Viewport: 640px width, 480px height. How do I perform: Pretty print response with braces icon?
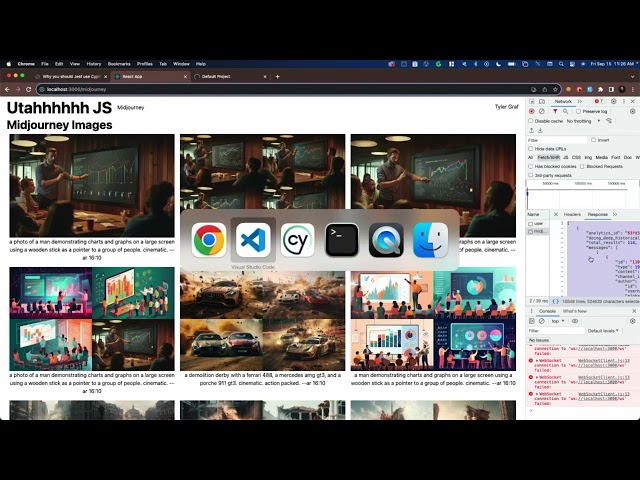556,301
